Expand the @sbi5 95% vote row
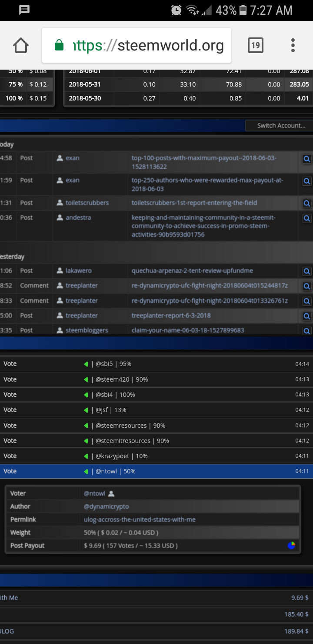Image resolution: width=313 pixels, height=644 pixels. 156,364
